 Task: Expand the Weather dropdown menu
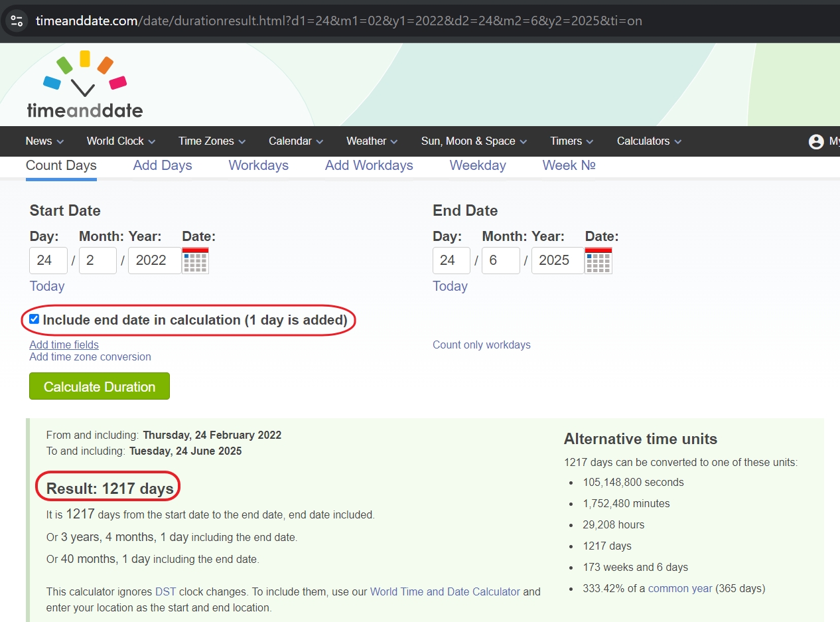click(x=372, y=141)
